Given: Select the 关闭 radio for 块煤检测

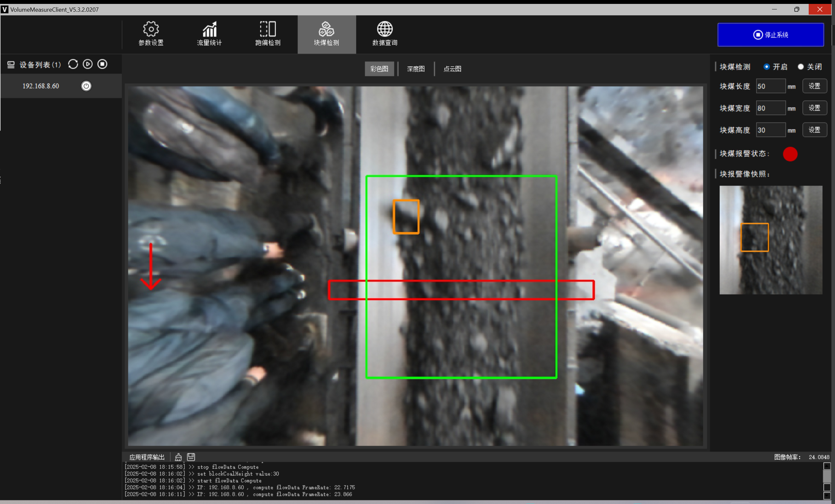Looking at the screenshot, I should [x=801, y=67].
